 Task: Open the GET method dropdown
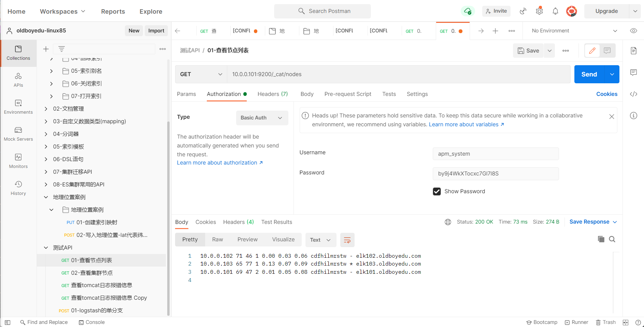click(x=201, y=74)
